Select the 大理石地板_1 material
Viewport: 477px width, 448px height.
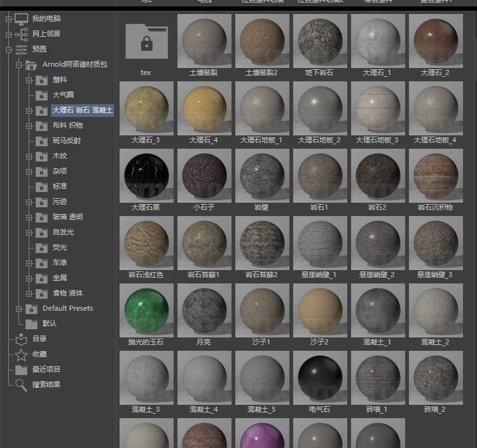[x=262, y=108]
